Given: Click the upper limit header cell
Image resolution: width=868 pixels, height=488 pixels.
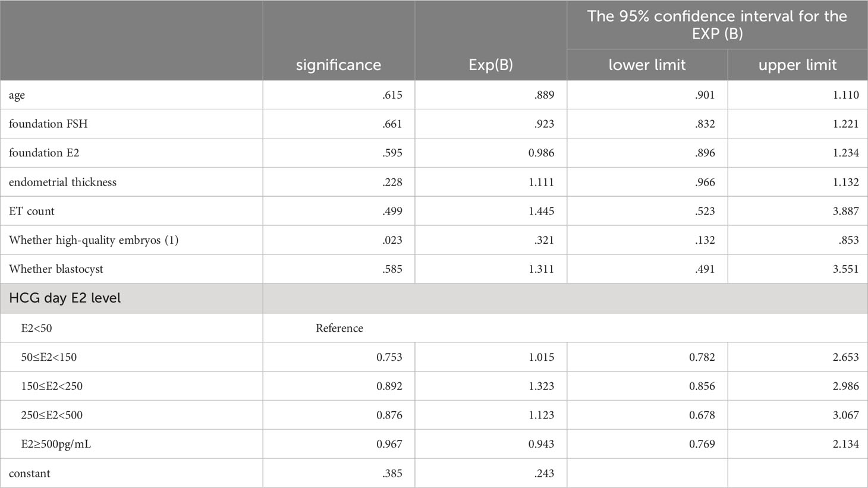Looking at the screenshot, I should (797, 65).
